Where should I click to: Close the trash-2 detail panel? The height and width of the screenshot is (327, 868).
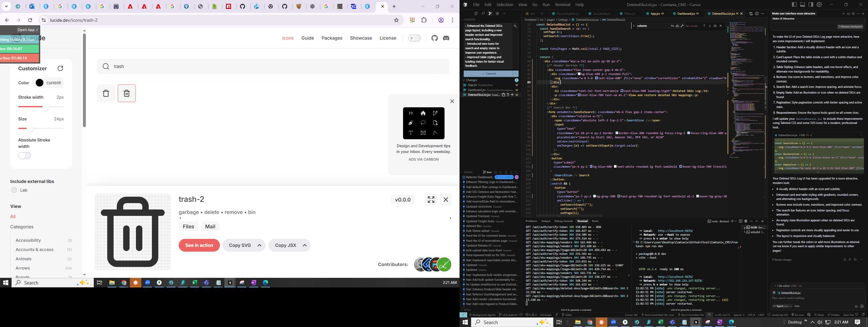446,200
